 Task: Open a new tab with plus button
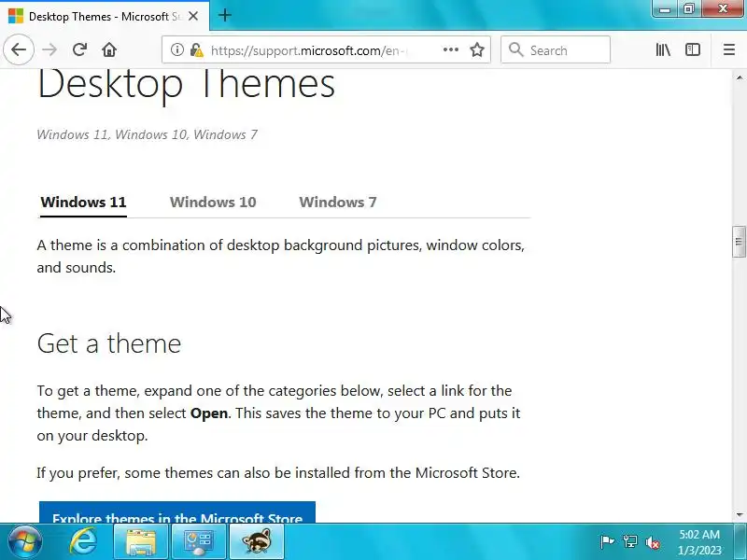[225, 15]
